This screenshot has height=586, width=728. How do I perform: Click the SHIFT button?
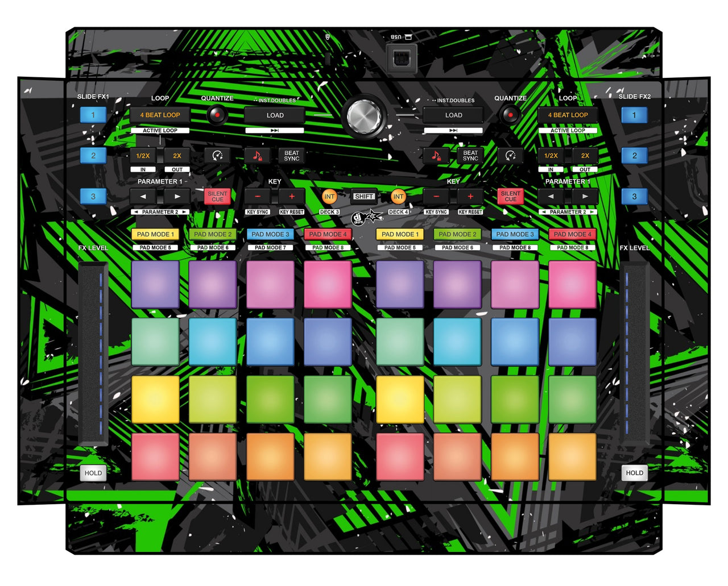[x=363, y=196]
